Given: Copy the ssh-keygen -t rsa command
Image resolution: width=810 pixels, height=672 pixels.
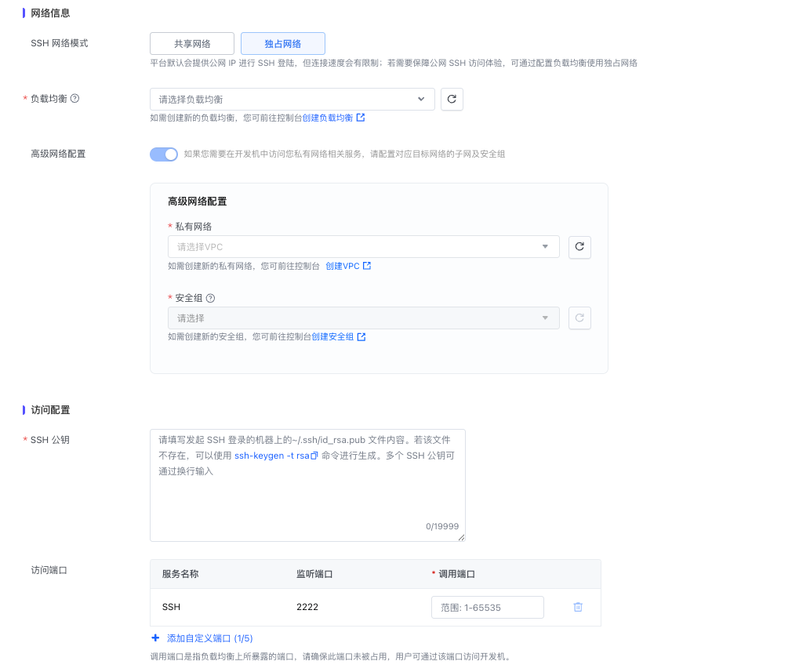Looking at the screenshot, I should 314,456.
